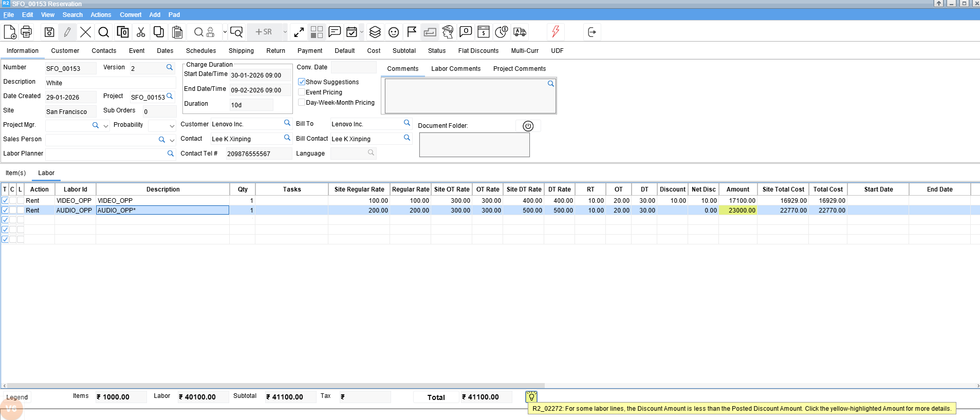Switch to the Flat Discounts tab
Viewport: 980px width, 420px height.
(x=478, y=51)
